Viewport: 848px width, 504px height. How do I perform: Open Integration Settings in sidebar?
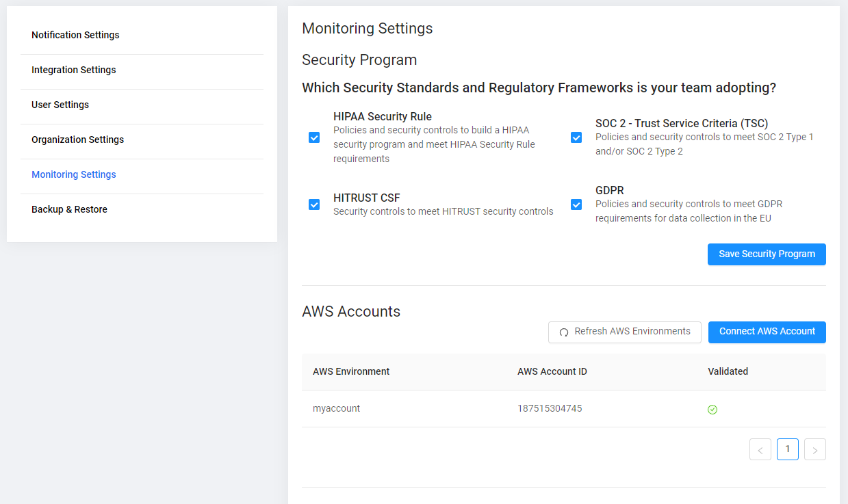74,70
